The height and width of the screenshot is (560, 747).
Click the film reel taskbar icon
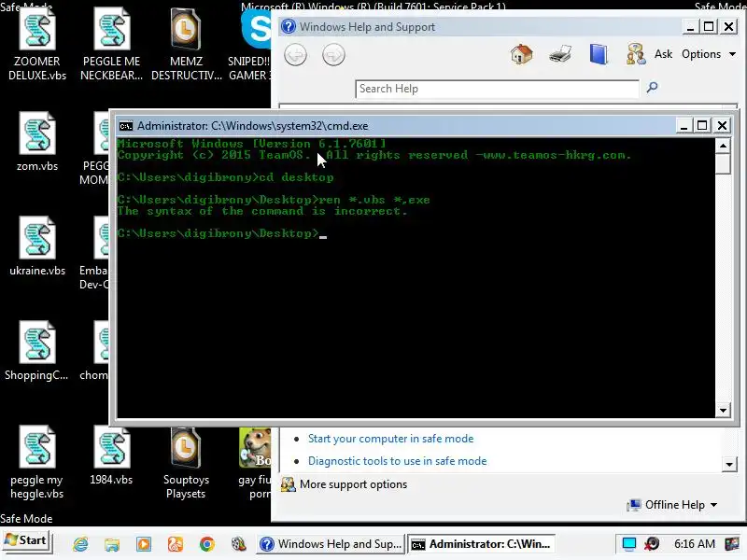coord(239,544)
